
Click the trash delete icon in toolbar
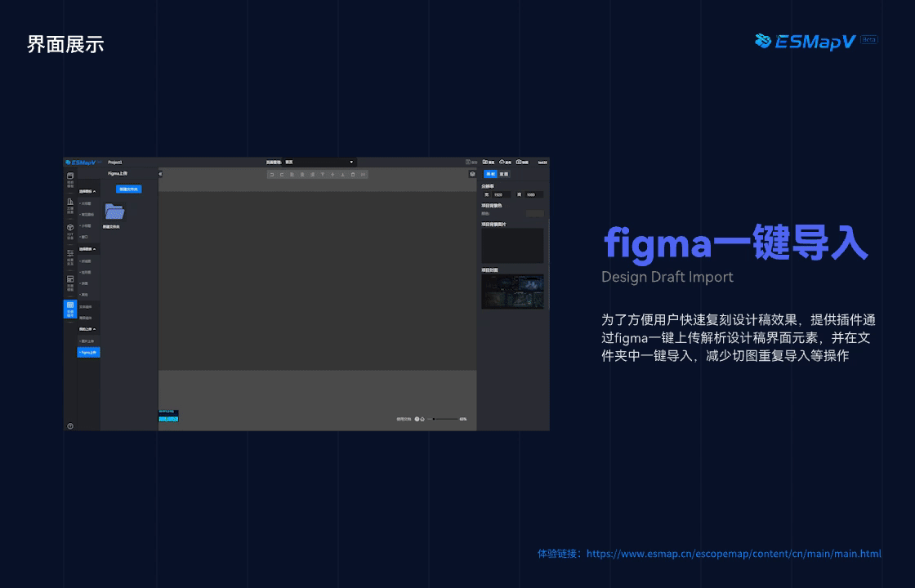click(352, 175)
